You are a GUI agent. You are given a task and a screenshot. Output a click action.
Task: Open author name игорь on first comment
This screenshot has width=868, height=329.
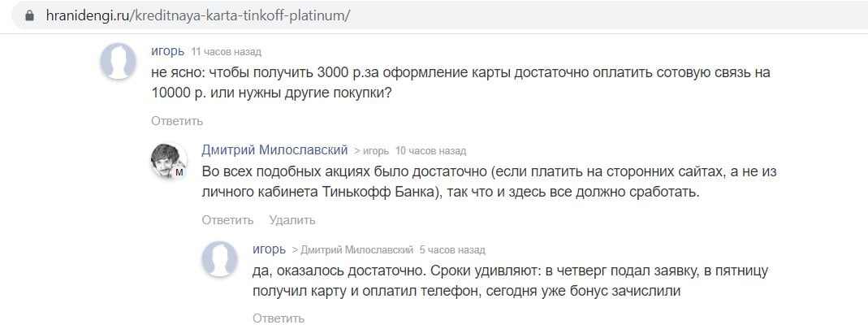click(168, 51)
